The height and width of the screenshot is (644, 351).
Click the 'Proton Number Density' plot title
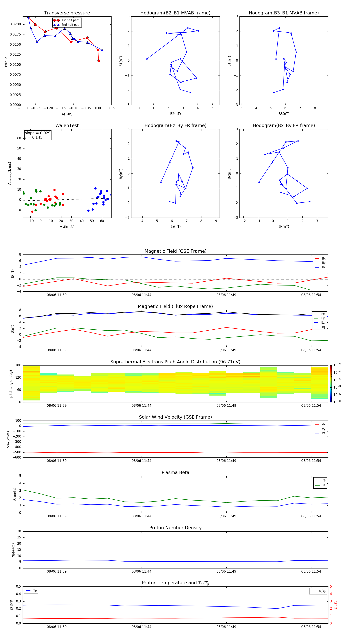click(175, 528)
